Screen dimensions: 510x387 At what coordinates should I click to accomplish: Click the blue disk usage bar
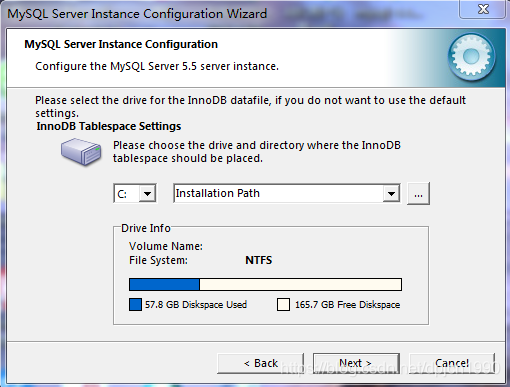click(164, 285)
